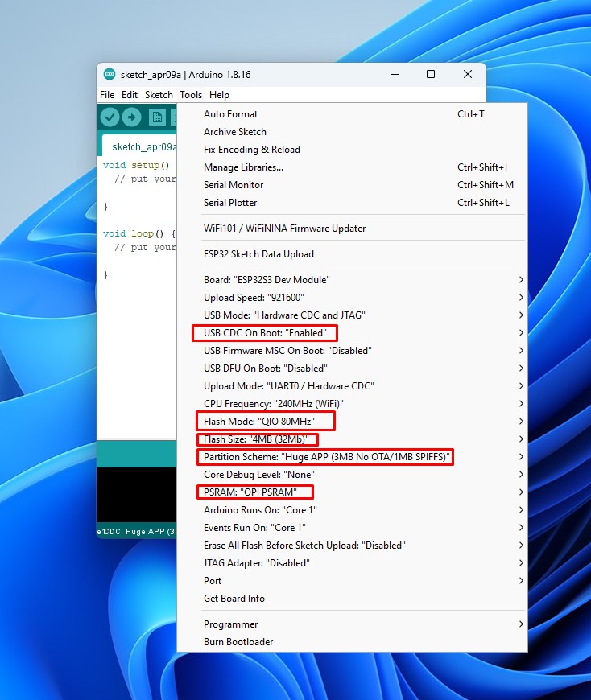
Task: Open the Sketch menu
Action: tap(159, 95)
